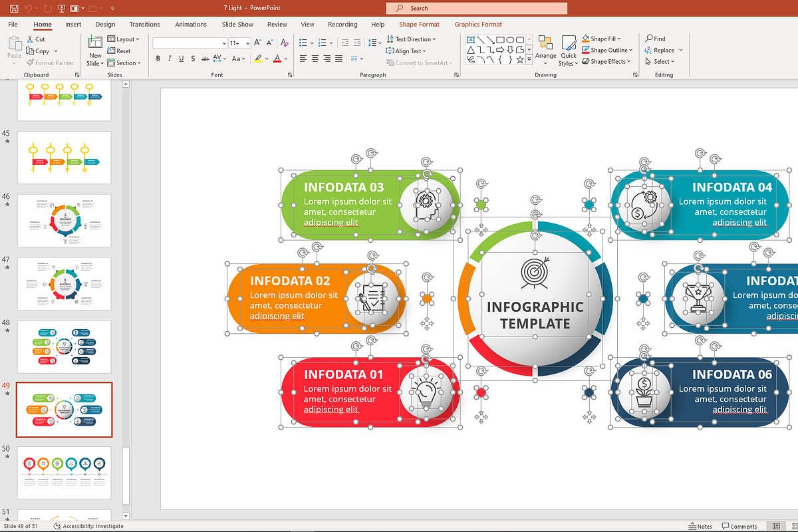The height and width of the screenshot is (532, 798).
Task: Expand the Select dropdown in Editing
Action: [x=660, y=61]
